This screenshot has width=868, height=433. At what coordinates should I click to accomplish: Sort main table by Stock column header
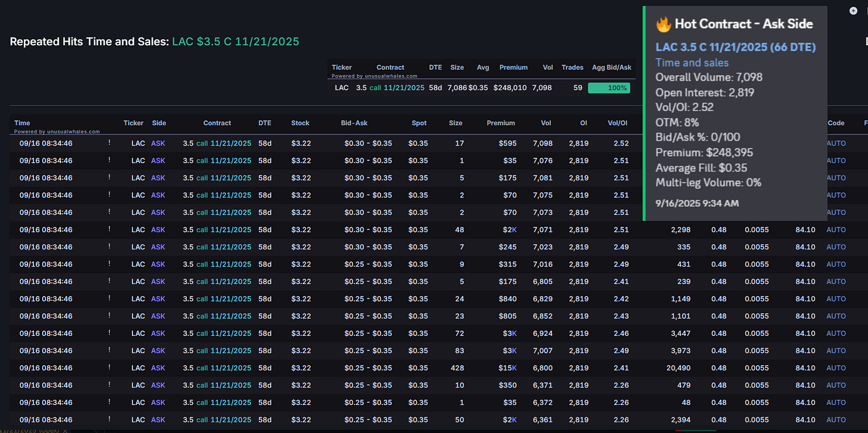(300, 123)
